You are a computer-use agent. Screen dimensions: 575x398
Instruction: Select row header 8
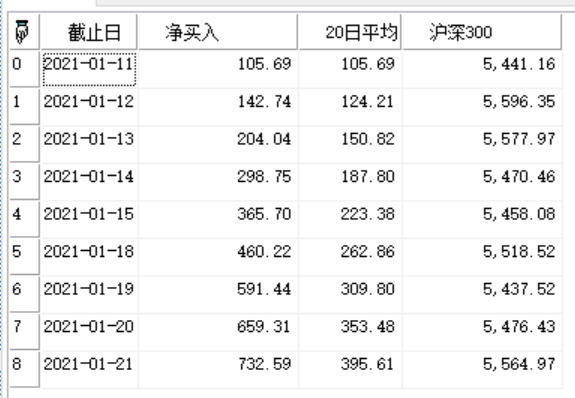point(24,369)
